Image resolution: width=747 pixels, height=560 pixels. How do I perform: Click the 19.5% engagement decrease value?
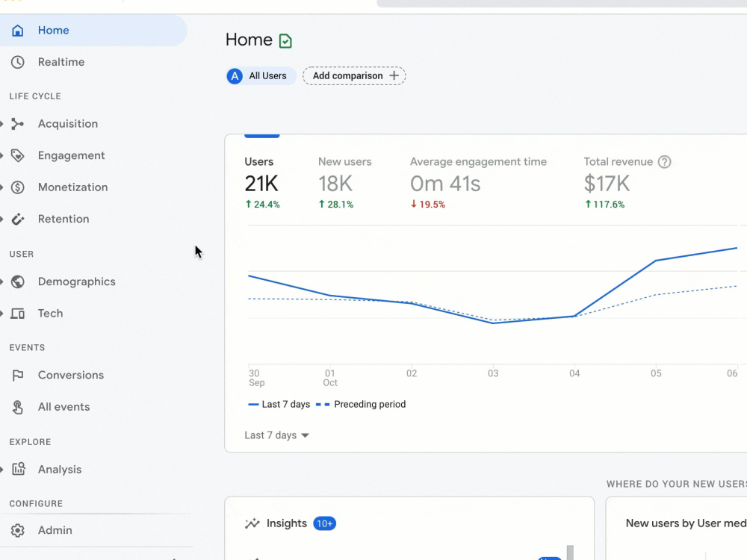[x=428, y=205]
